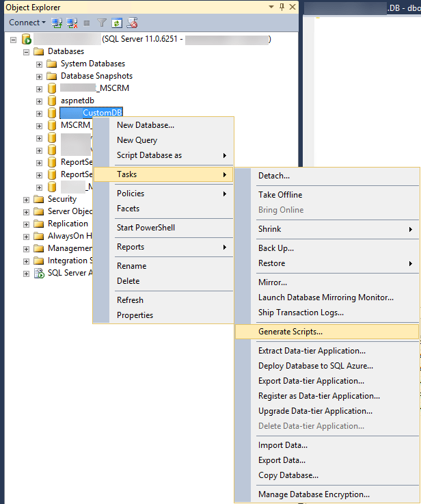Select the Management folder icon
Image resolution: width=421 pixels, height=504 pixels.
[39, 248]
